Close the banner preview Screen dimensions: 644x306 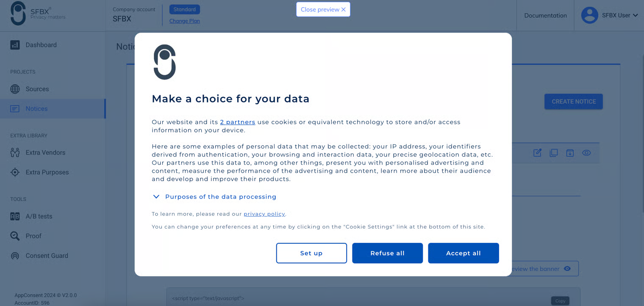pos(323,9)
